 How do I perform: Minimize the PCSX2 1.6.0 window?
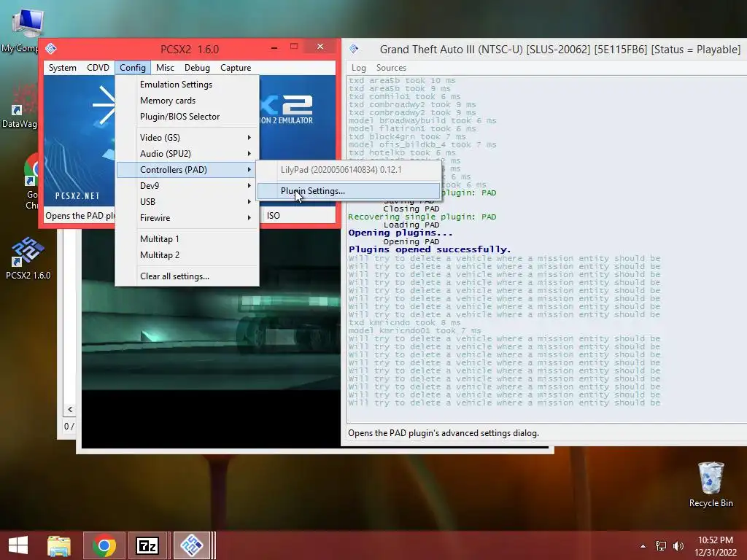click(x=274, y=47)
